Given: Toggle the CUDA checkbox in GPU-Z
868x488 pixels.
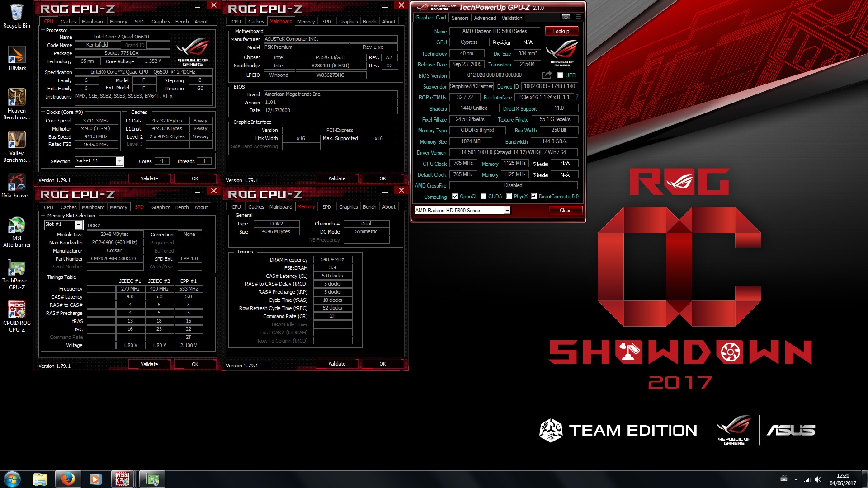Looking at the screenshot, I should (483, 197).
